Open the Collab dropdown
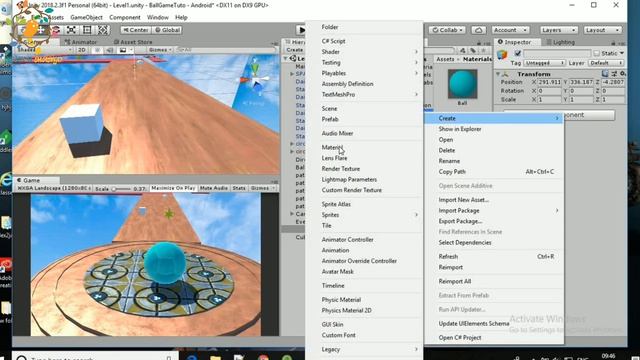The image size is (640, 360). [x=448, y=30]
